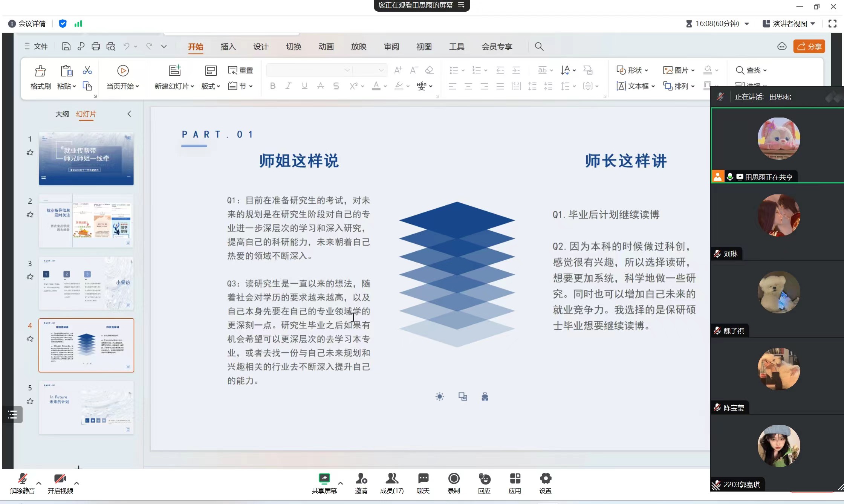Viewport: 844px width, 504px height.
Task: Click the orange 分享 button
Action: pyautogui.click(x=809, y=46)
